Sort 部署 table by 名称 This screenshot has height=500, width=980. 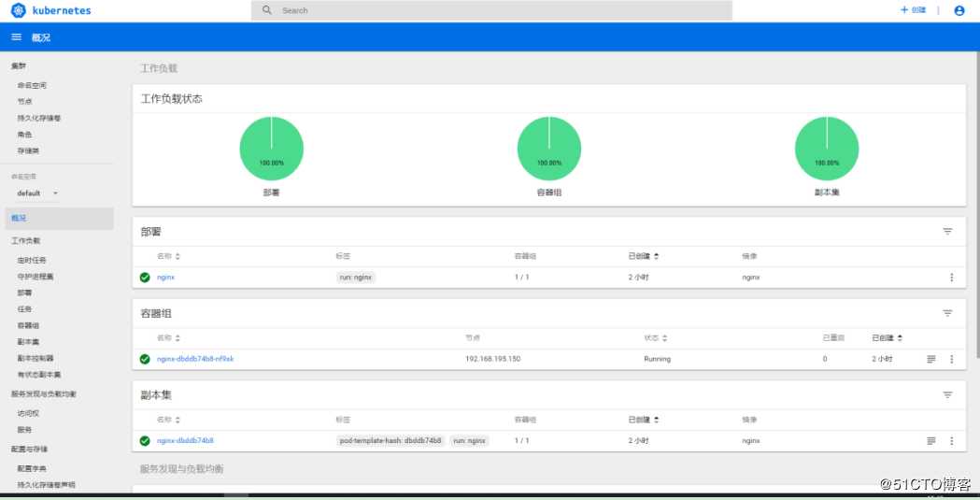coord(168,256)
